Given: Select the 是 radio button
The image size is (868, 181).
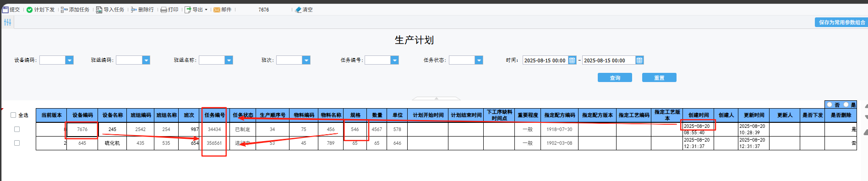Looking at the screenshot, I should [846, 104].
